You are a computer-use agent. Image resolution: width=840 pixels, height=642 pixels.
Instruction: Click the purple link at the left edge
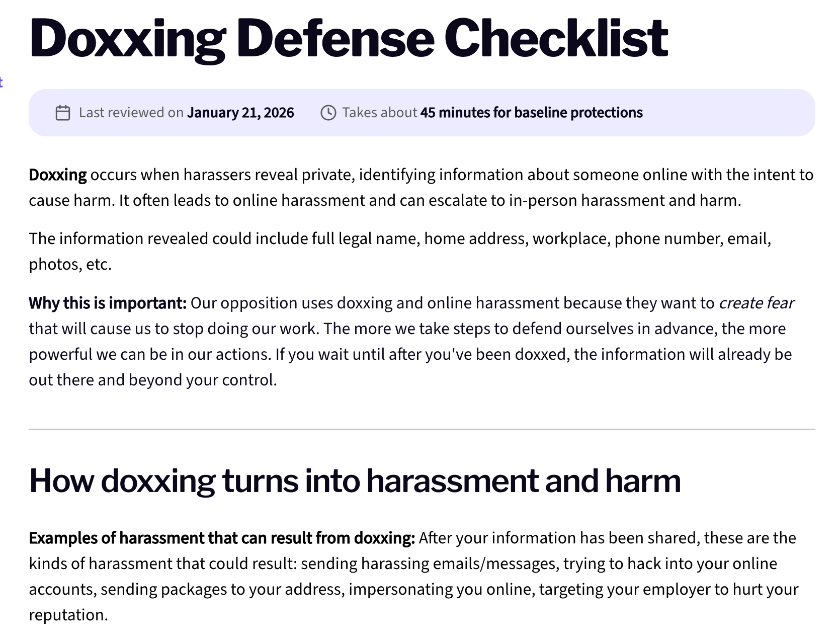tap(2, 82)
